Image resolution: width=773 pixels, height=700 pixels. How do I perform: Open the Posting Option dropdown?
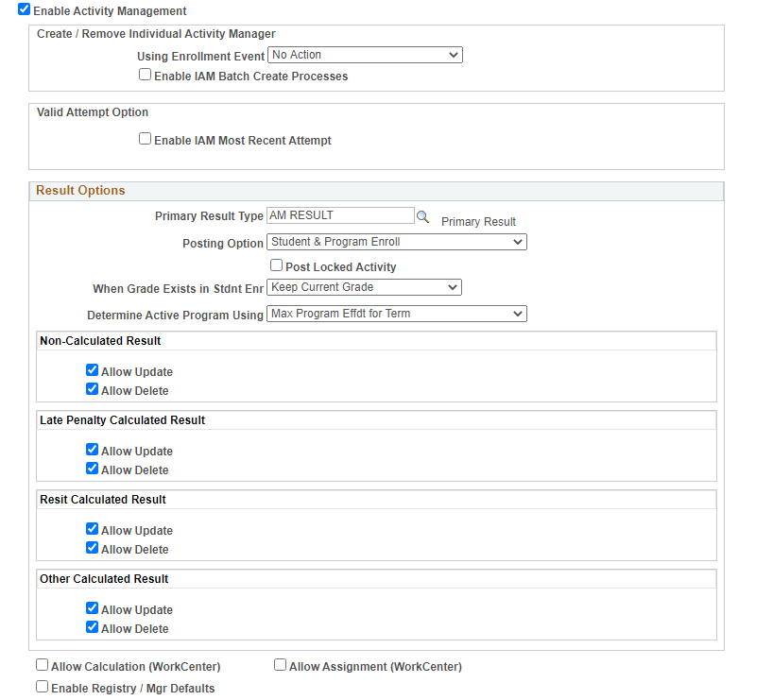[x=397, y=242]
